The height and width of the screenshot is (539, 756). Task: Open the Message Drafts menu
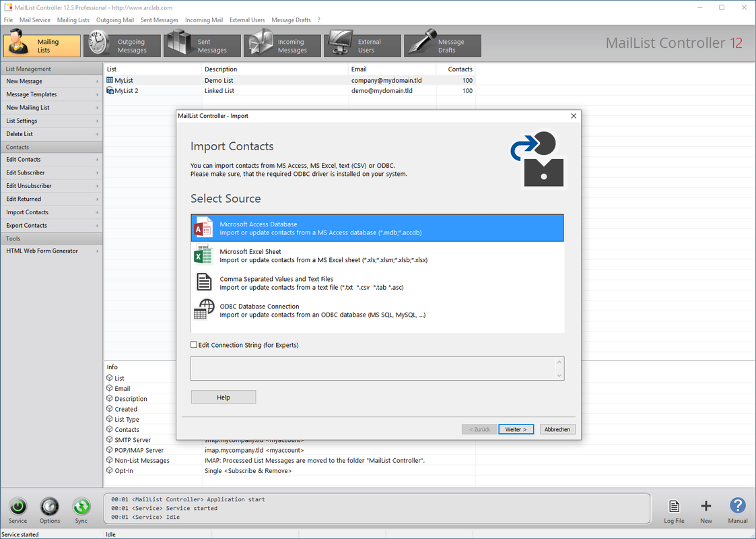[x=291, y=20]
